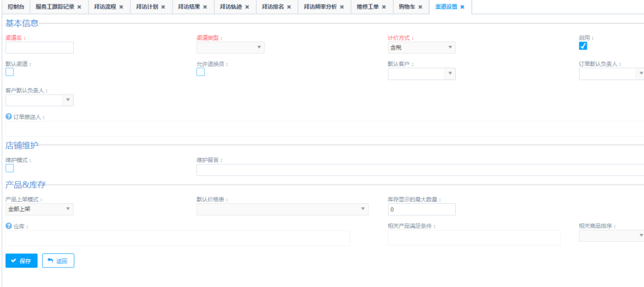Screen dimensions: 644x287
Task: Close the 服务工跟踪记录 tab
Action: [x=79, y=7]
